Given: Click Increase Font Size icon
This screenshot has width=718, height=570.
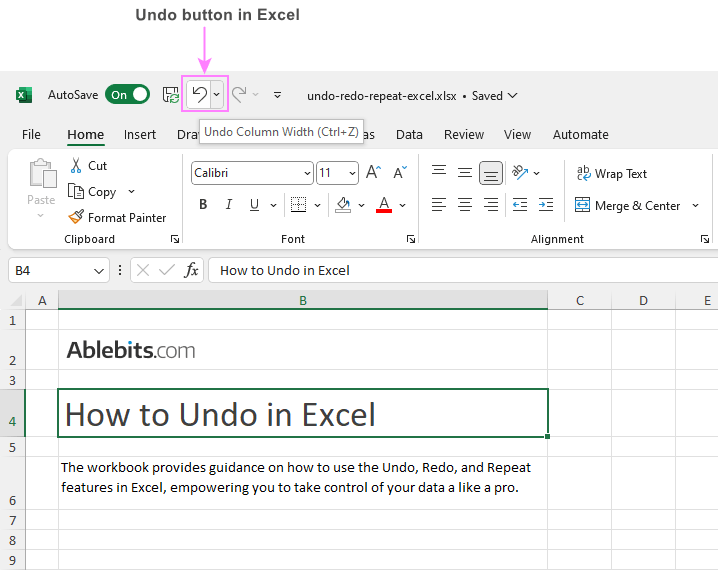Looking at the screenshot, I should tap(374, 173).
